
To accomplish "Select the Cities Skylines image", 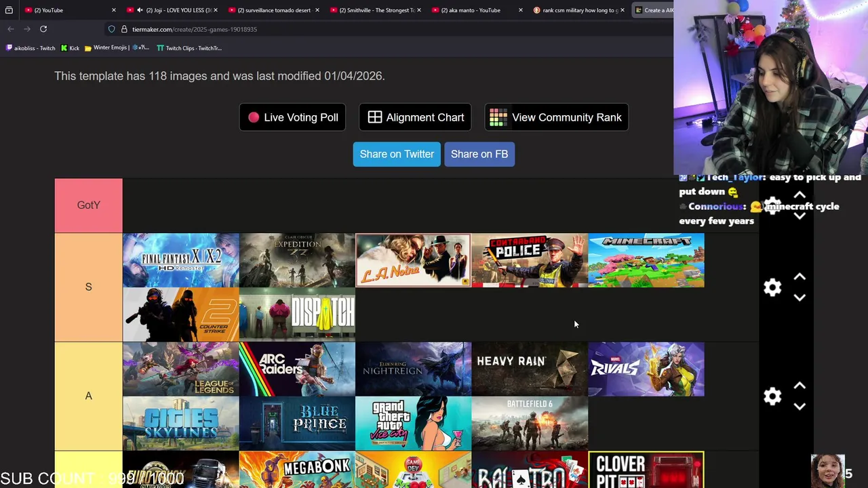I will pos(181,424).
